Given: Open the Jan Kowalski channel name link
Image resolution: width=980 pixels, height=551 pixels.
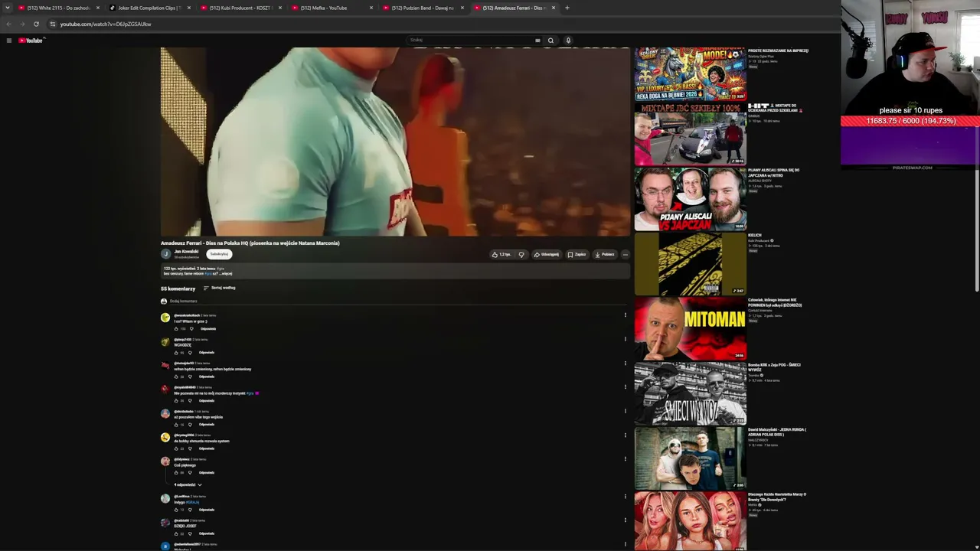Looking at the screenshot, I should click(186, 252).
